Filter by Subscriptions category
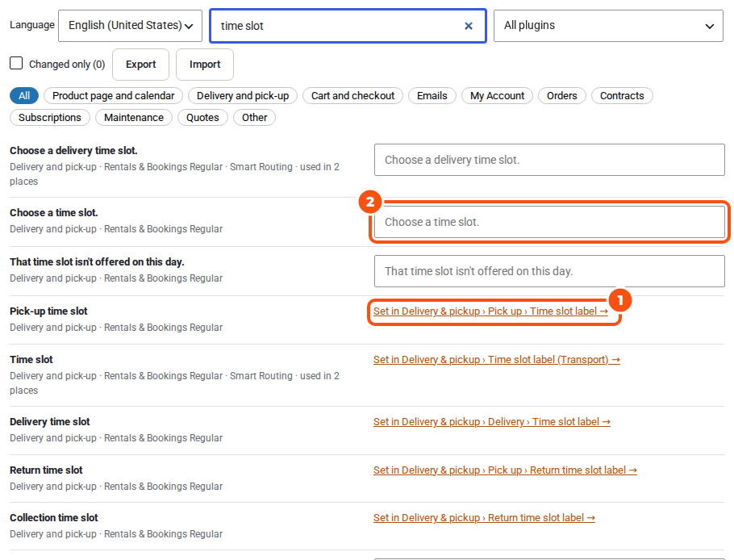The height and width of the screenshot is (560, 734). pos(50,117)
